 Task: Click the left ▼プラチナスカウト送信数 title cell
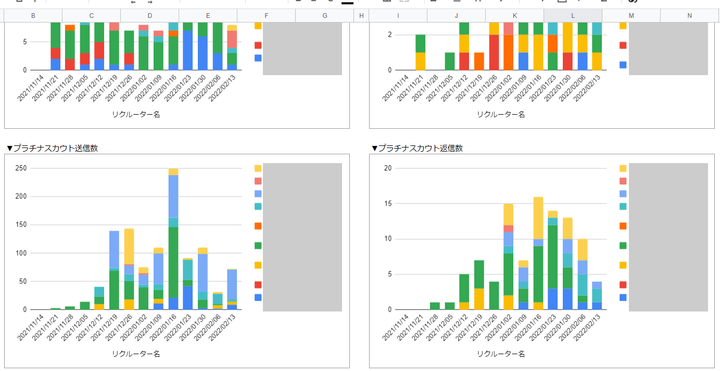(52, 148)
